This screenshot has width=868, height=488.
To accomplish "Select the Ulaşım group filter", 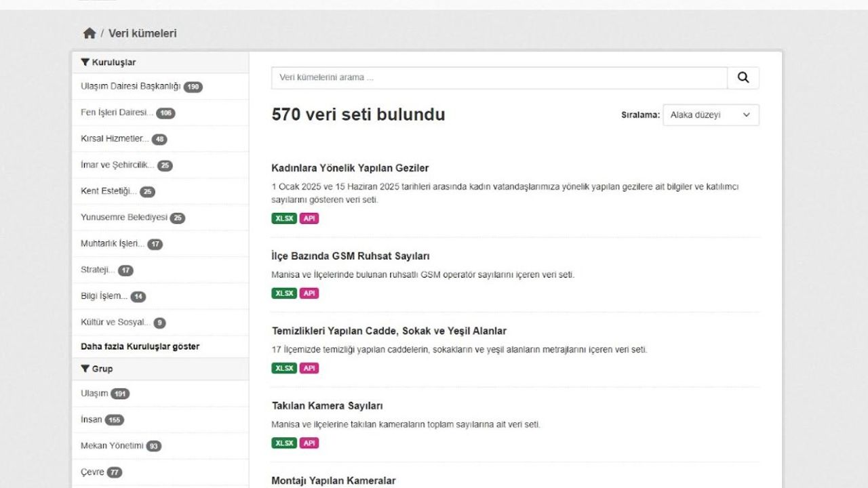I will (94, 393).
